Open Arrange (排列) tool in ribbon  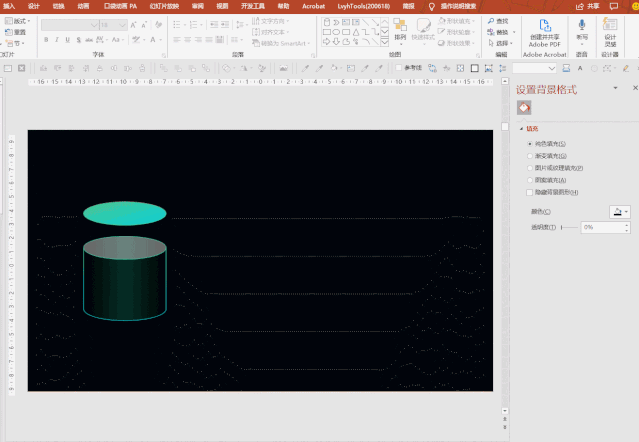400,27
